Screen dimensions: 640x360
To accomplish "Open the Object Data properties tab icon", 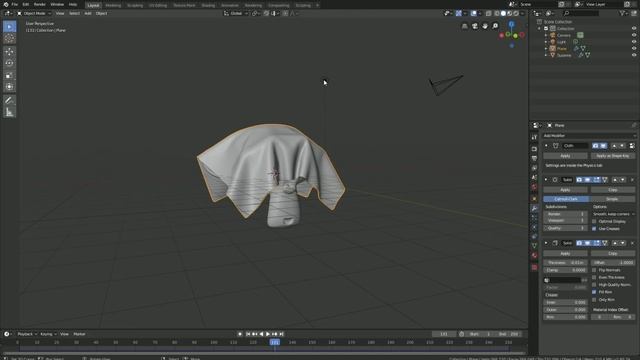I will [x=534, y=246].
